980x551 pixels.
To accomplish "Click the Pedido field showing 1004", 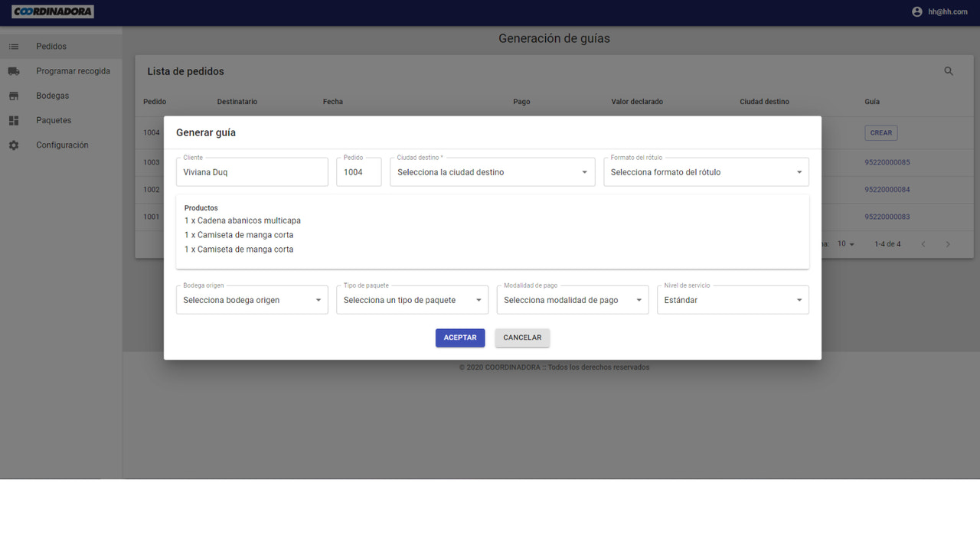I will click(358, 172).
